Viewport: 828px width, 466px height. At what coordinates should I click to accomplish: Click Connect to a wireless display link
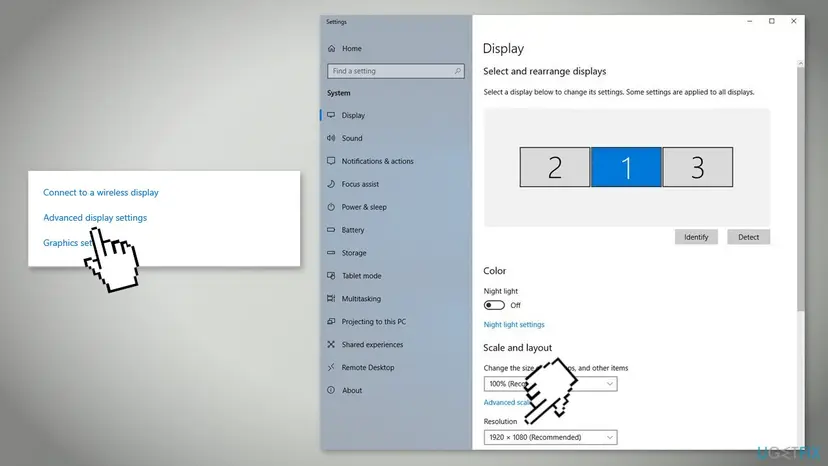(101, 192)
